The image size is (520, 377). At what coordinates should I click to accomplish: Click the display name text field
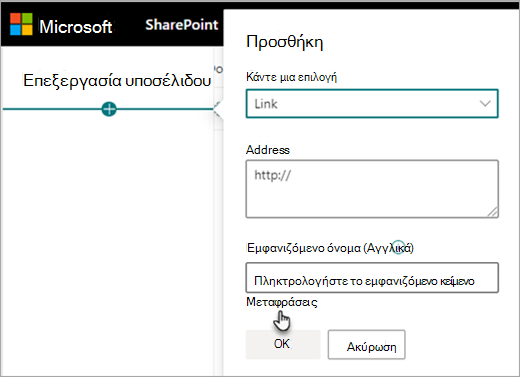click(372, 278)
